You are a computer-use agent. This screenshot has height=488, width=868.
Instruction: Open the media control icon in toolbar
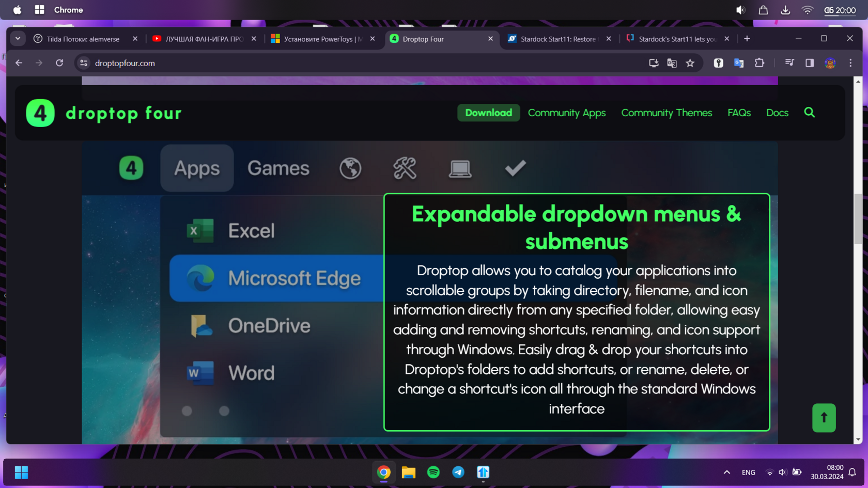(789, 63)
